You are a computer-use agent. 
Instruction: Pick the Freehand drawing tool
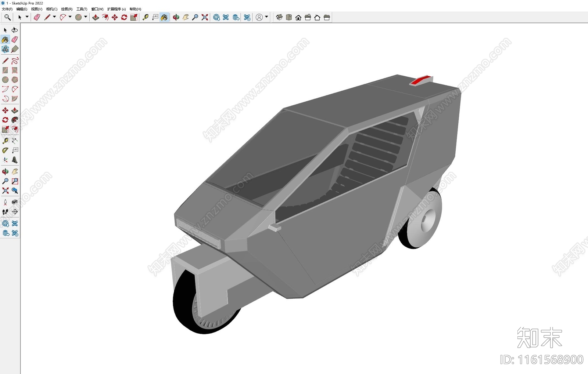[15, 61]
